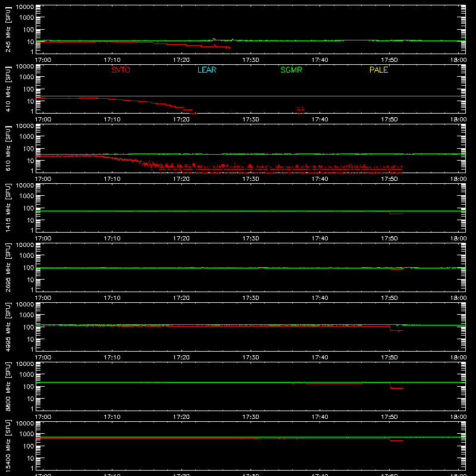The height and width of the screenshot is (476, 476).
Task: Select the 100 y-axis value on 610 MHz plot
Action: tap(29, 149)
